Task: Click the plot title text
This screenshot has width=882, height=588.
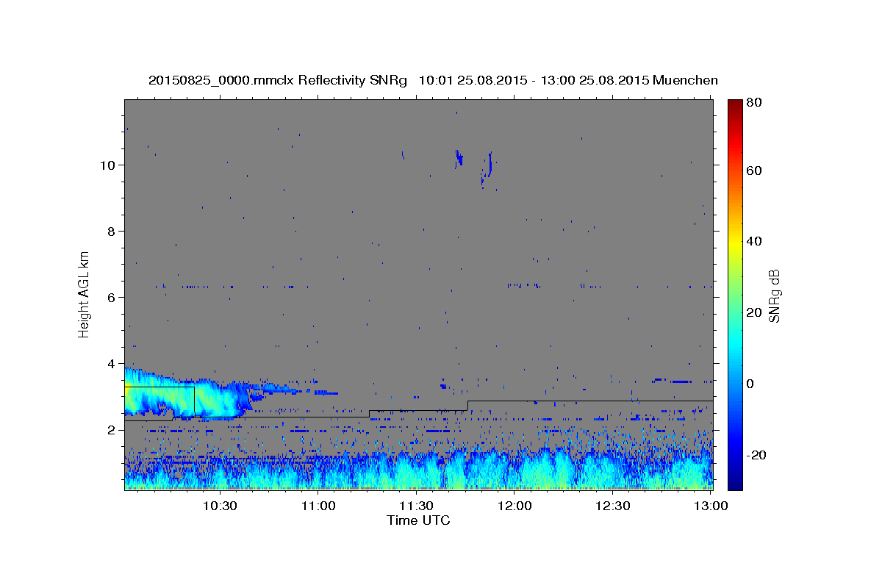Action: tap(433, 80)
